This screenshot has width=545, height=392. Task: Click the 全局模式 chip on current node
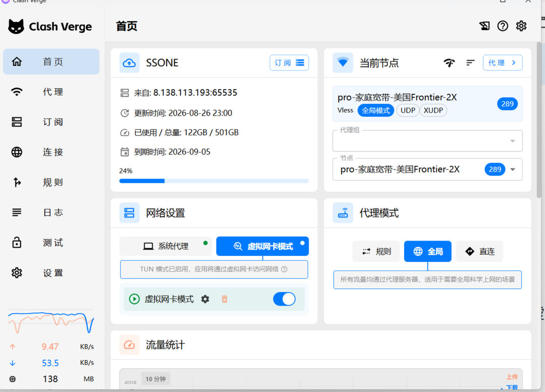point(376,110)
